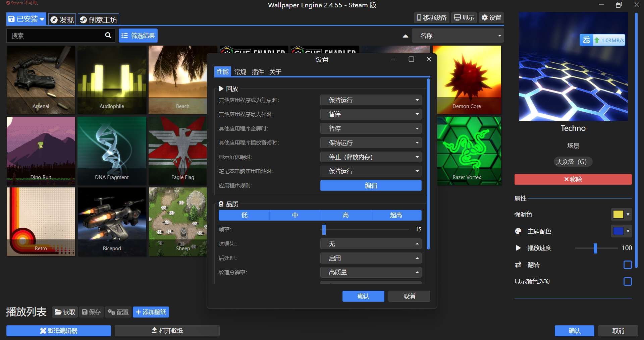This screenshot has width=644, height=340.
Task: Open texture resolution dropdown
Action: click(x=371, y=272)
